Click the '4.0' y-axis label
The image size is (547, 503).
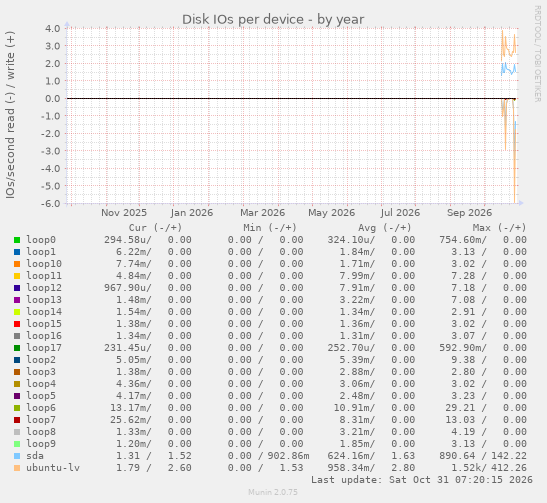click(53, 28)
